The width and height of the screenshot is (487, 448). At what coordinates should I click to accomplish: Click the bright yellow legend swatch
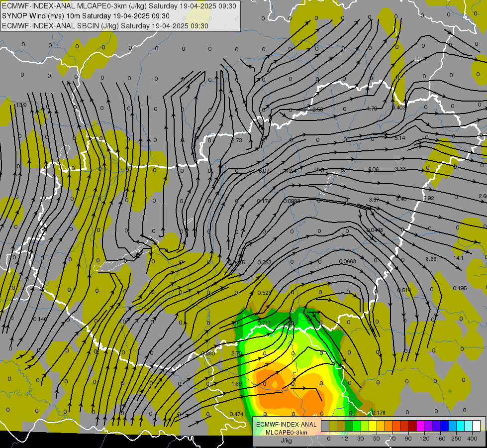pos(373,426)
